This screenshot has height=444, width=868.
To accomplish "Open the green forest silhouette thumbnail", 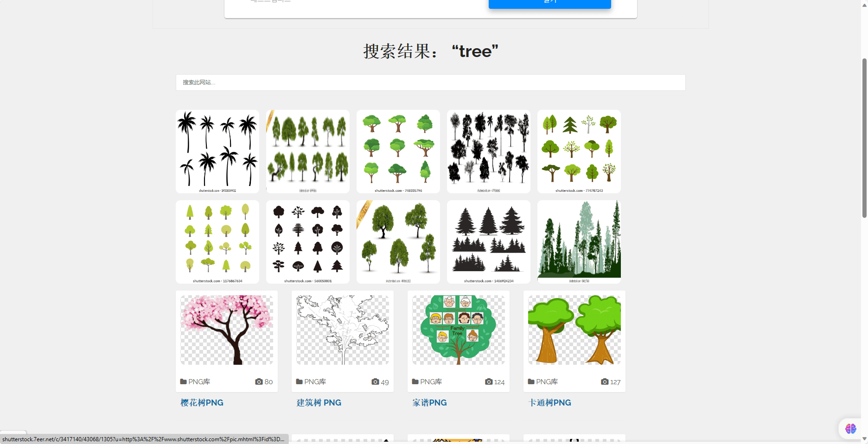I will (x=579, y=242).
